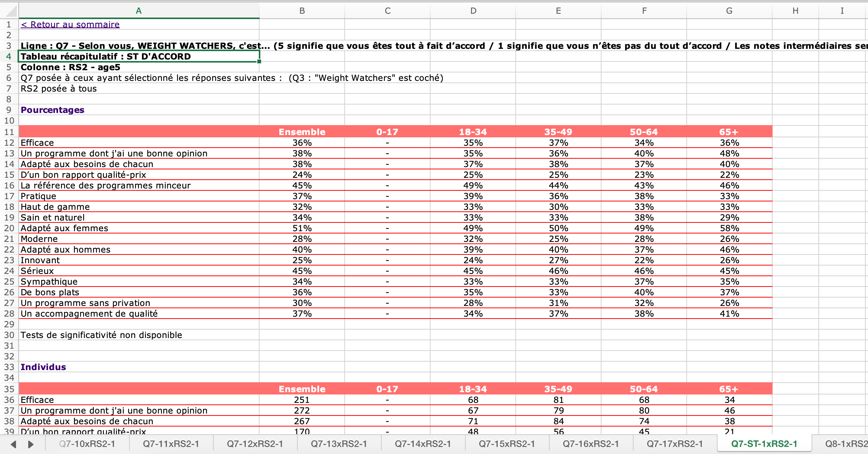Open the Retour au sommaire link

point(70,24)
